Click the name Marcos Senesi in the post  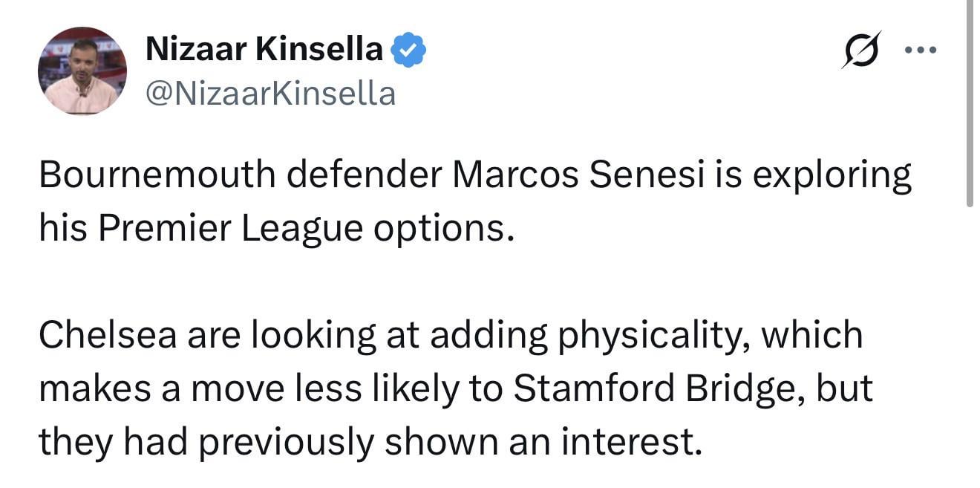pyautogui.click(x=572, y=176)
